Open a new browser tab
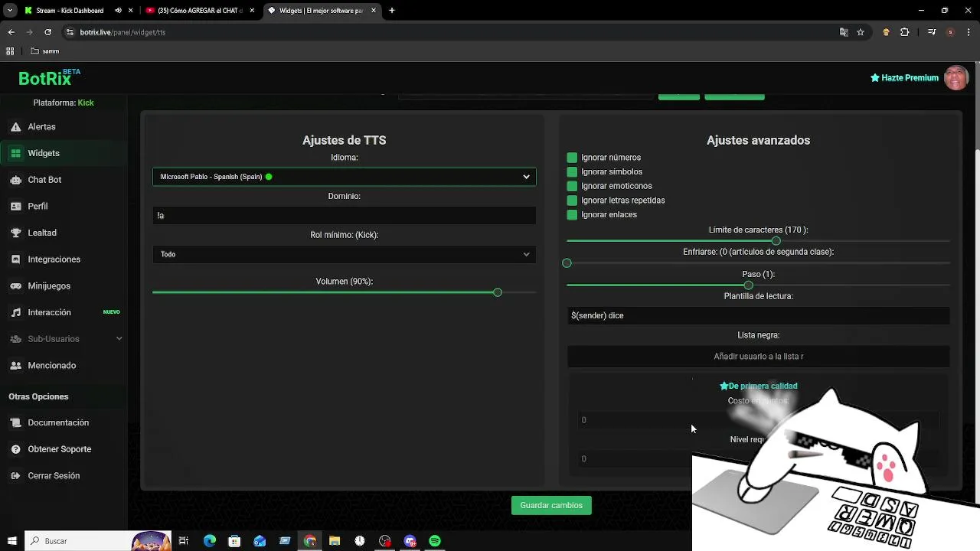The width and height of the screenshot is (980, 551). pos(392,11)
